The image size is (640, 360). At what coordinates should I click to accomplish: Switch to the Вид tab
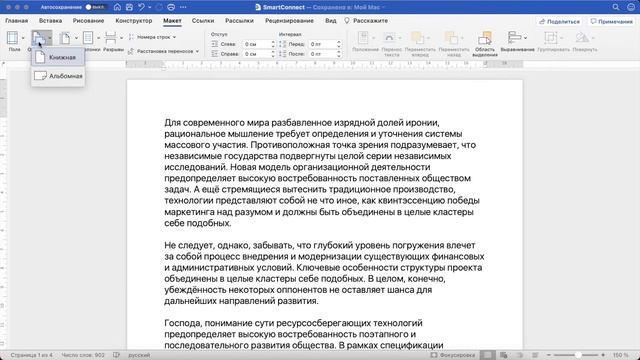(x=331, y=20)
